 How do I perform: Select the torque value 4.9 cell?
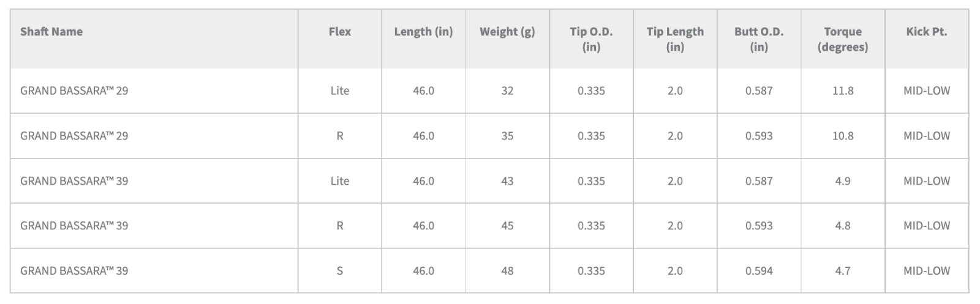click(x=843, y=181)
